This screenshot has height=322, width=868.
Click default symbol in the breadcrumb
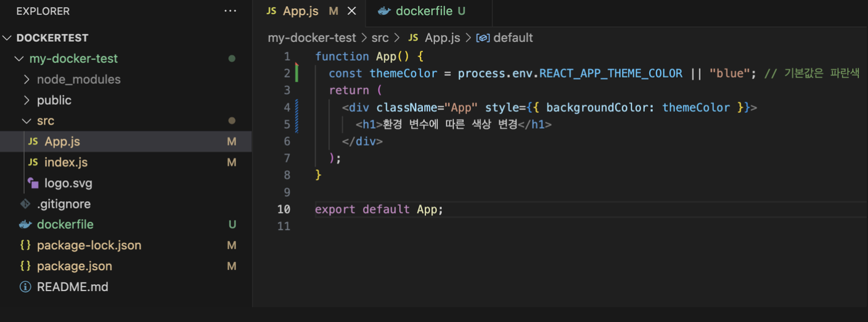click(x=513, y=38)
